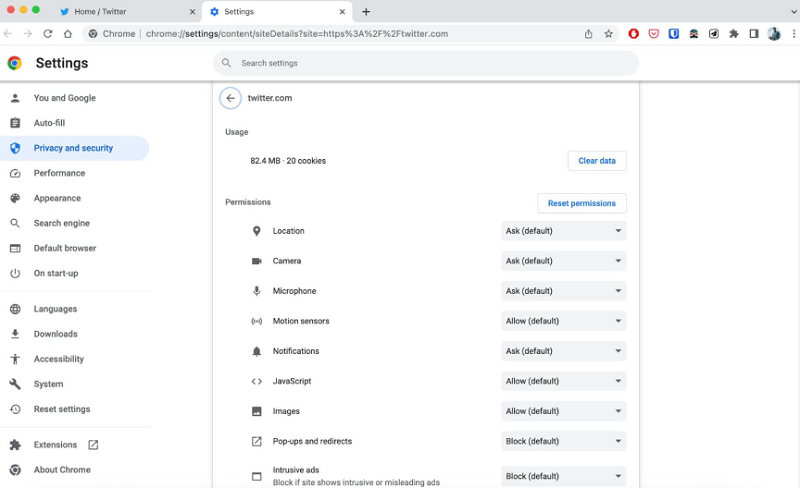The height and width of the screenshot is (488, 800).
Task: Click the Chrome logo next to Settings
Action: coord(15,63)
